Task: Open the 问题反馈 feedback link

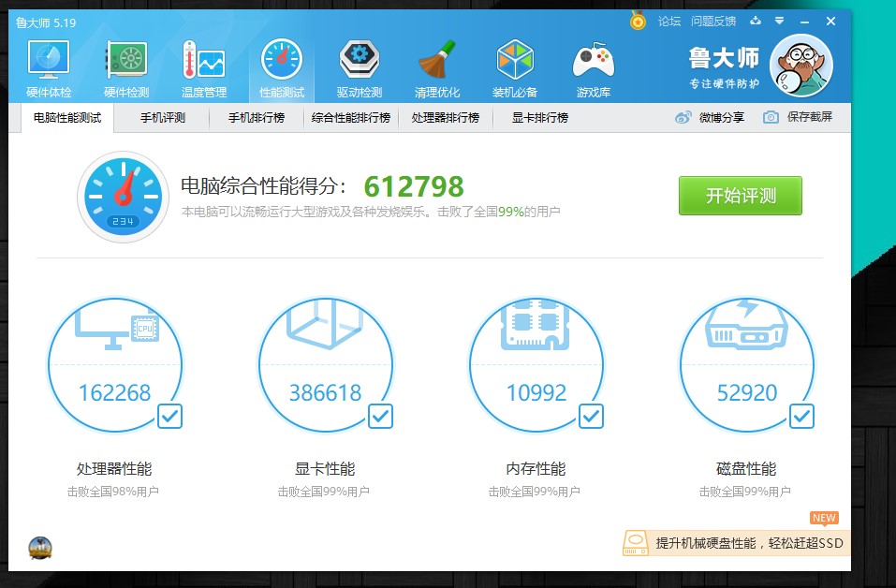Action: point(713,22)
